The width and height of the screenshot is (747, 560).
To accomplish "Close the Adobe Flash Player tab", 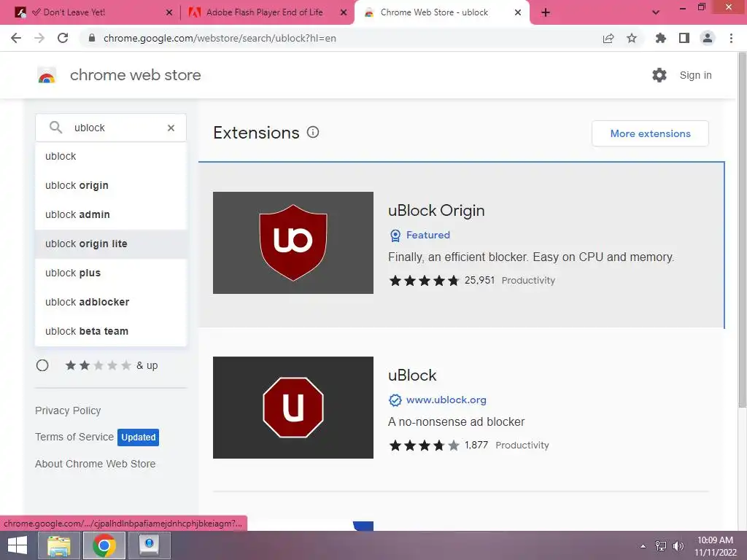I will tap(343, 12).
